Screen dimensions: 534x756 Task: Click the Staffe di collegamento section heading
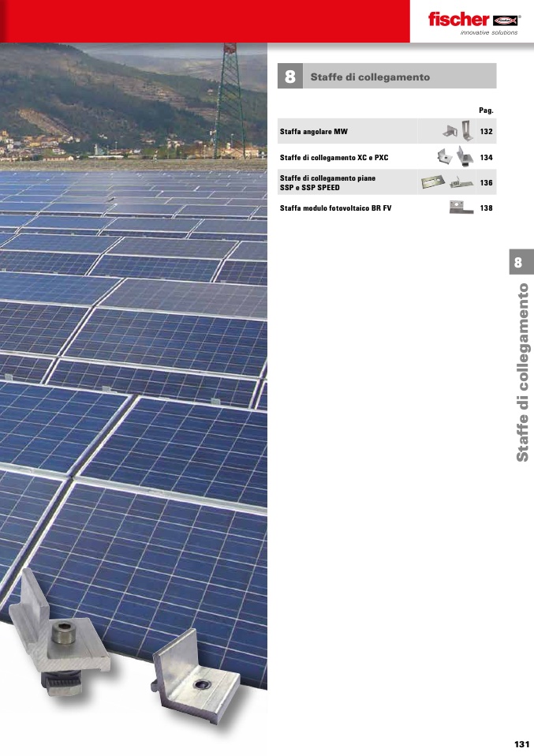(370, 77)
